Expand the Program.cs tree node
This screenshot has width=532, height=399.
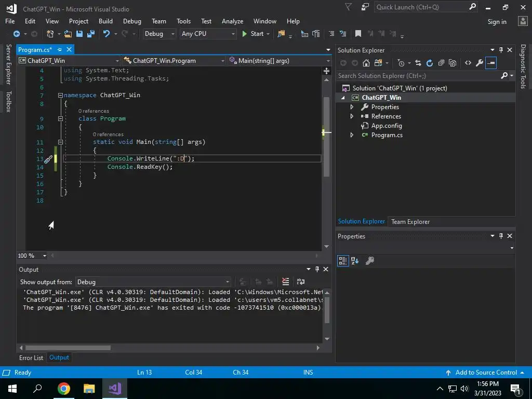pyautogui.click(x=352, y=135)
